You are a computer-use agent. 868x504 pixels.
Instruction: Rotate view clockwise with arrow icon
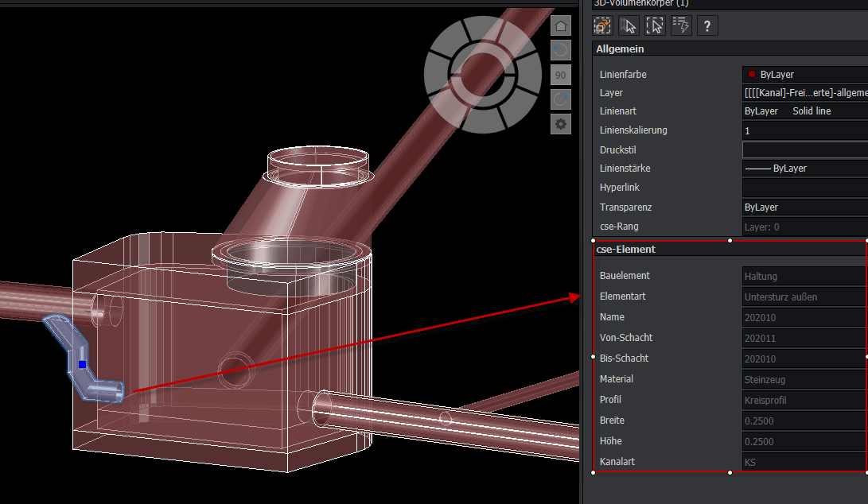561,99
